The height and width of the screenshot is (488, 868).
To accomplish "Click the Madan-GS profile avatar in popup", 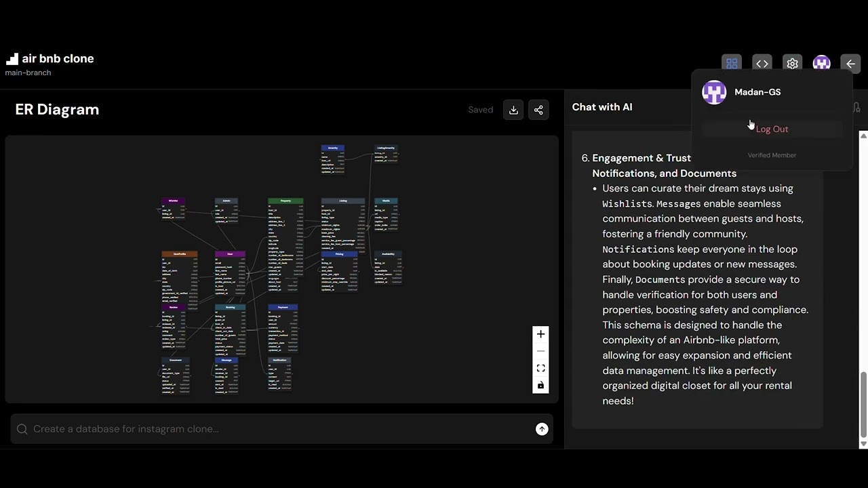I will click(714, 92).
